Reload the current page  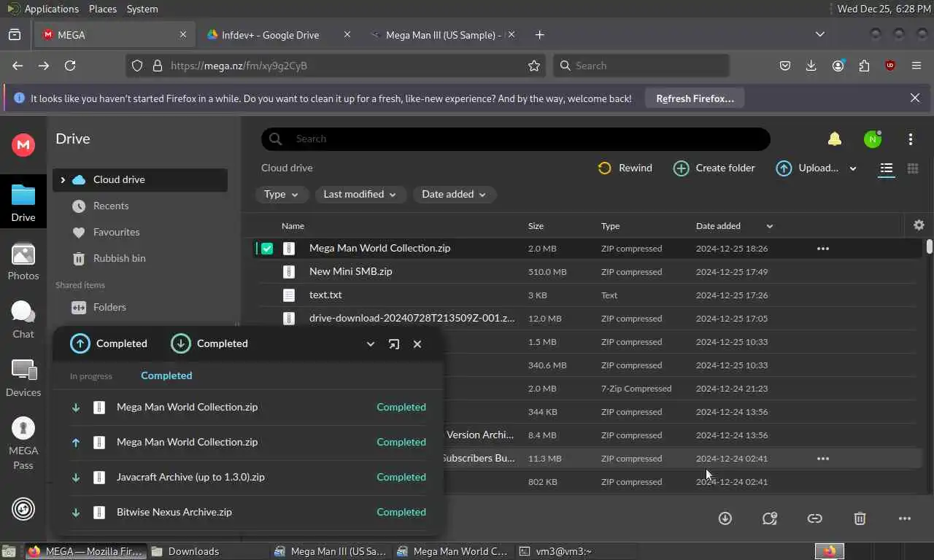tap(70, 66)
